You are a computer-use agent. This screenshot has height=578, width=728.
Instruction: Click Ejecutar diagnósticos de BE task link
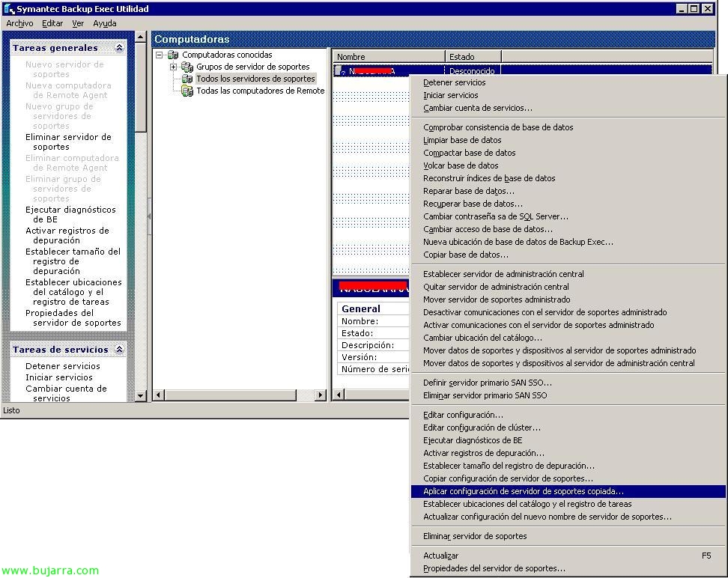(x=70, y=214)
